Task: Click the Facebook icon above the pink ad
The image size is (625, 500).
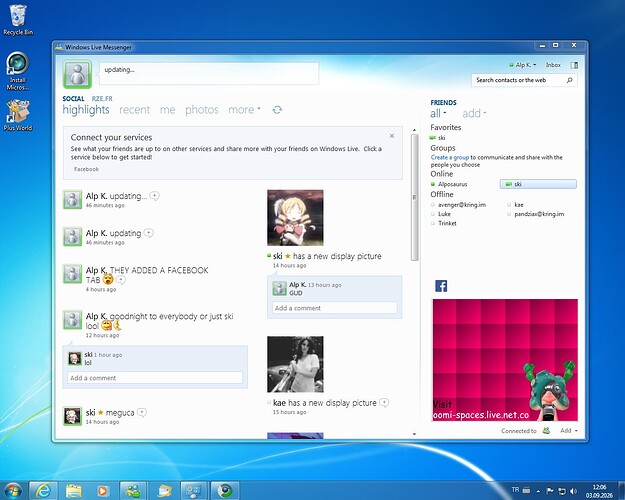Action: pyautogui.click(x=441, y=286)
